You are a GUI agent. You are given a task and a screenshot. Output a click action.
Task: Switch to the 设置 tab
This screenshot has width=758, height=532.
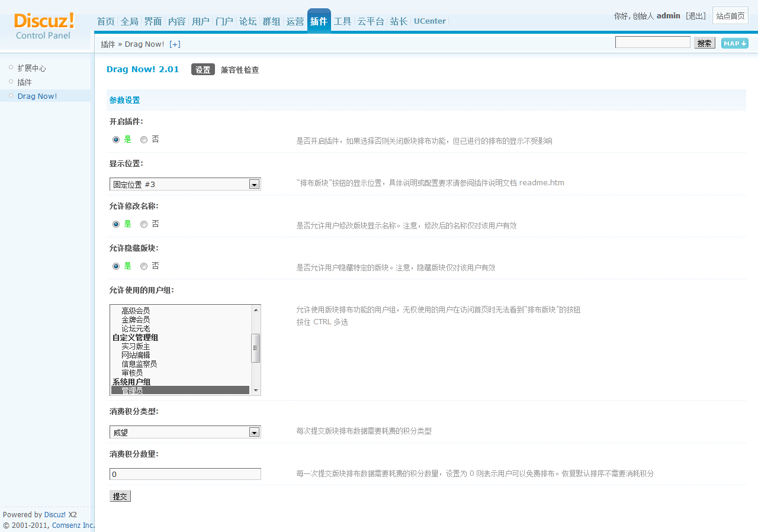tap(203, 70)
